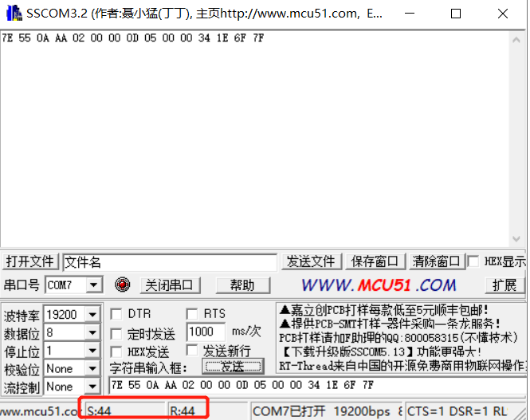The width and height of the screenshot is (530, 420).
Task: Expand the 校验位 parity dropdown
Action: click(92, 369)
